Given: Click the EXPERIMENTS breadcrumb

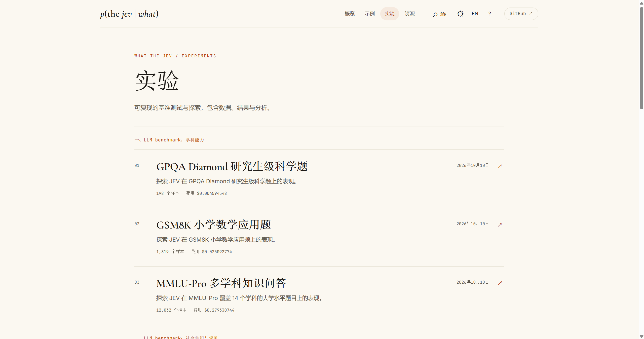Looking at the screenshot, I should [199, 56].
